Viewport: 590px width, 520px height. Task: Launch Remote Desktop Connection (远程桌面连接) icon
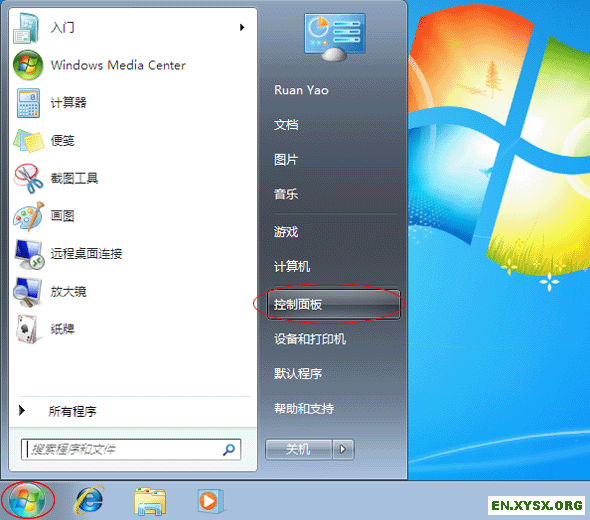coord(29,254)
